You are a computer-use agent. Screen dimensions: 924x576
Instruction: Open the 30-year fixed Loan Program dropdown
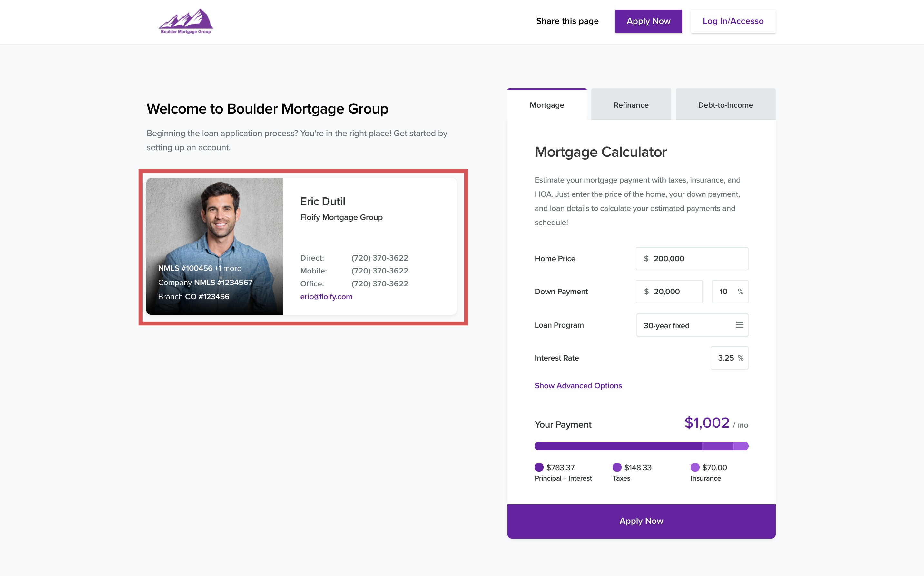(685, 325)
